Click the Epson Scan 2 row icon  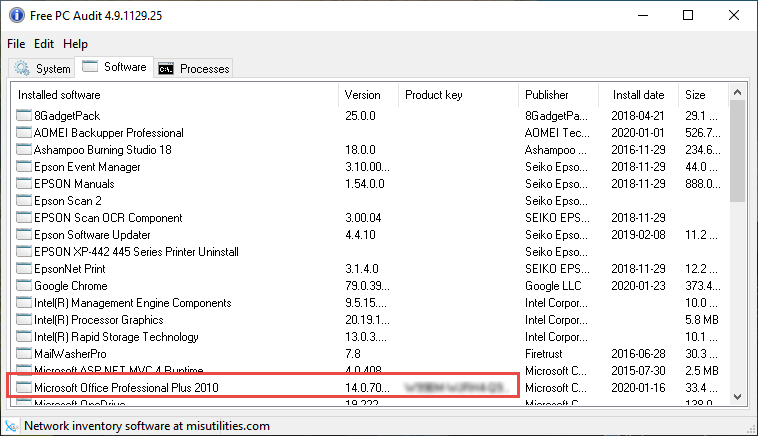(24, 201)
